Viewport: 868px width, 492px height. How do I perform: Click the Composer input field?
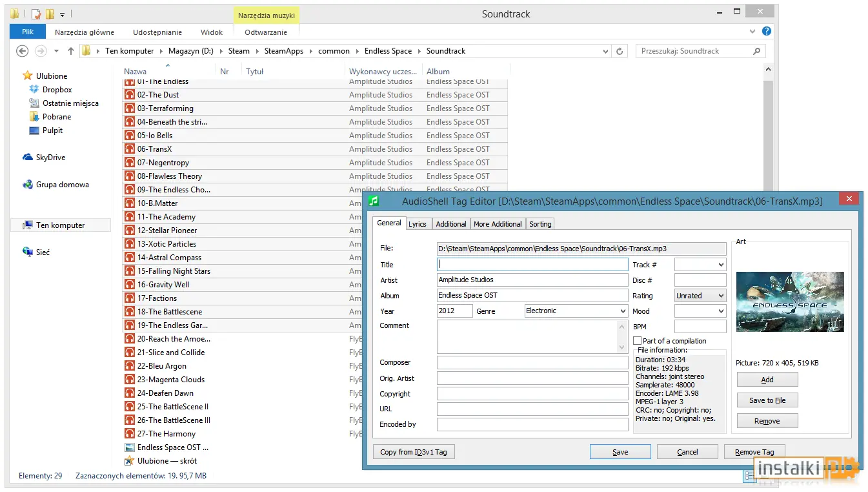[532, 362]
